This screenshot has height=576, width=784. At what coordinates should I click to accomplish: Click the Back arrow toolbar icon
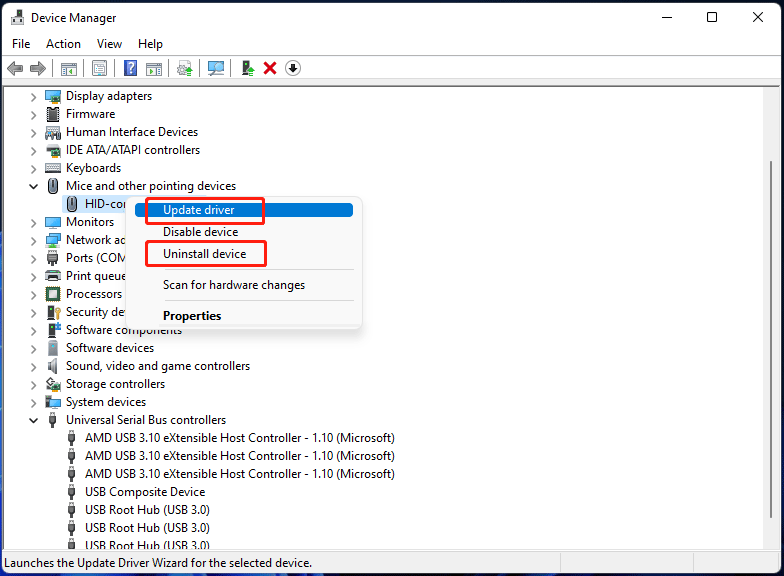pyautogui.click(x=16, y=68)
